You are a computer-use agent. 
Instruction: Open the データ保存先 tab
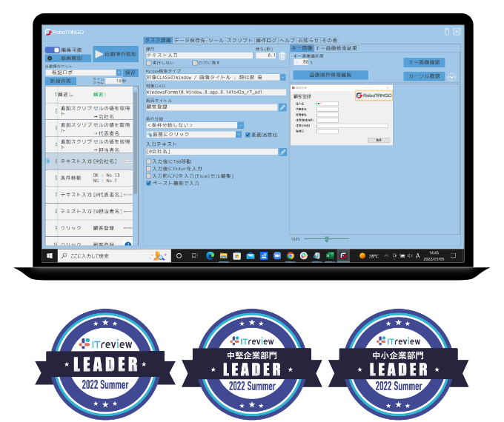click(189, 40)
